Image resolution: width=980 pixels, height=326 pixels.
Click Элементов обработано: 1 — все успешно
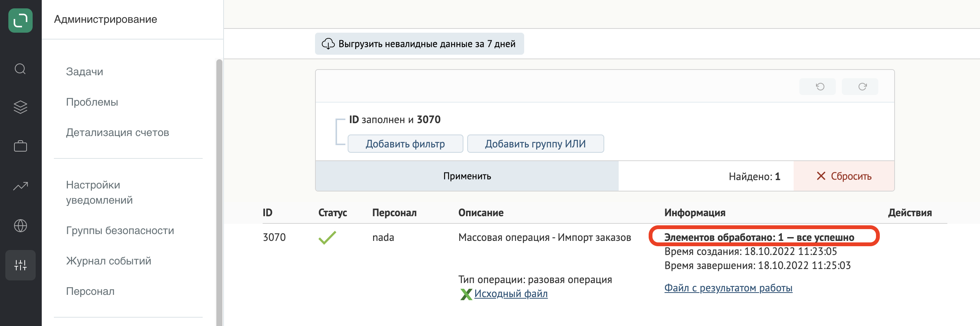pos(759,237)
